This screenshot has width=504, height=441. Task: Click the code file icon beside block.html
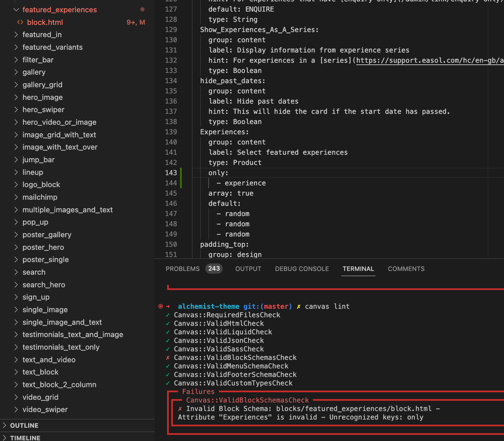[x=20, y=22]
